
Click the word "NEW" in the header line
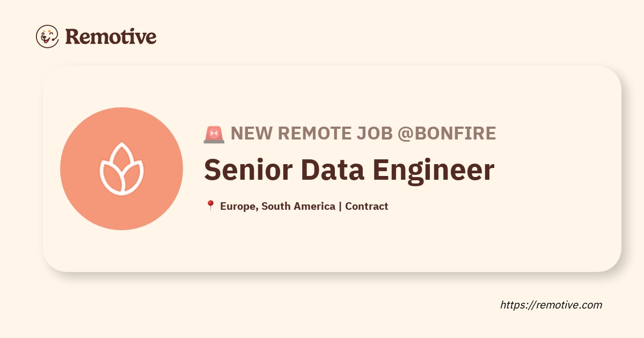point(251,134)
